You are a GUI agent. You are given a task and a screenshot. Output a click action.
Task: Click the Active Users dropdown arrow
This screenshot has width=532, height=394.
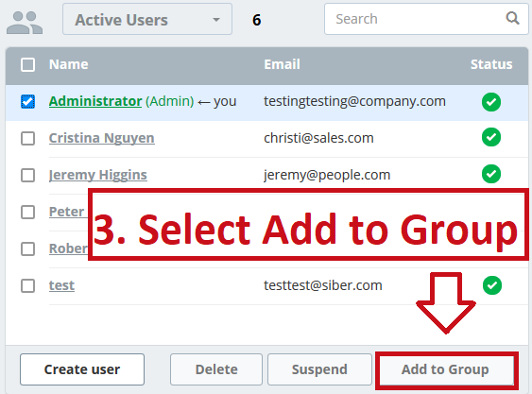216,20
